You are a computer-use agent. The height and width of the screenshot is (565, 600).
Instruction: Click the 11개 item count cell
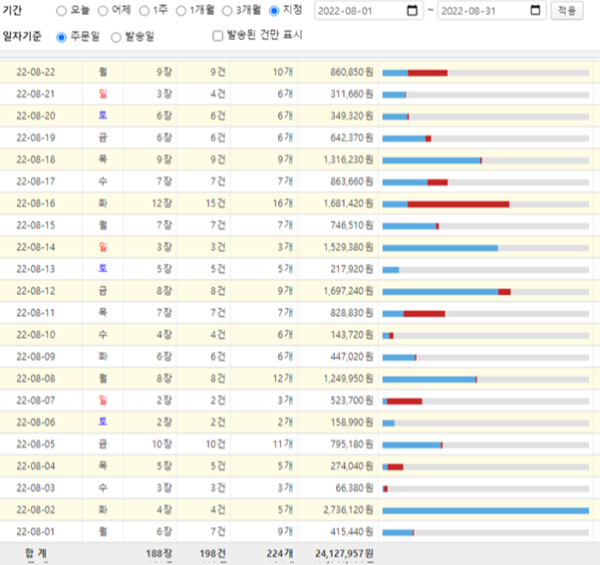[283, 444]
